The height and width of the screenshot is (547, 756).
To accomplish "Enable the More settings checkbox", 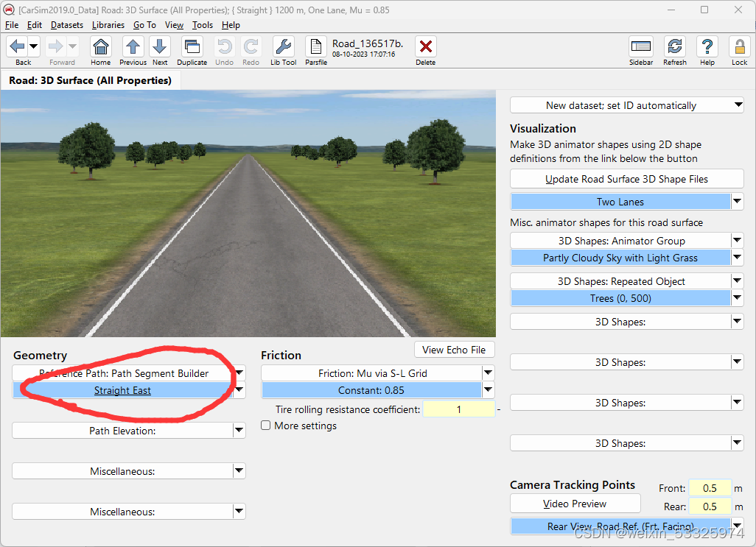I will [265, 426].
